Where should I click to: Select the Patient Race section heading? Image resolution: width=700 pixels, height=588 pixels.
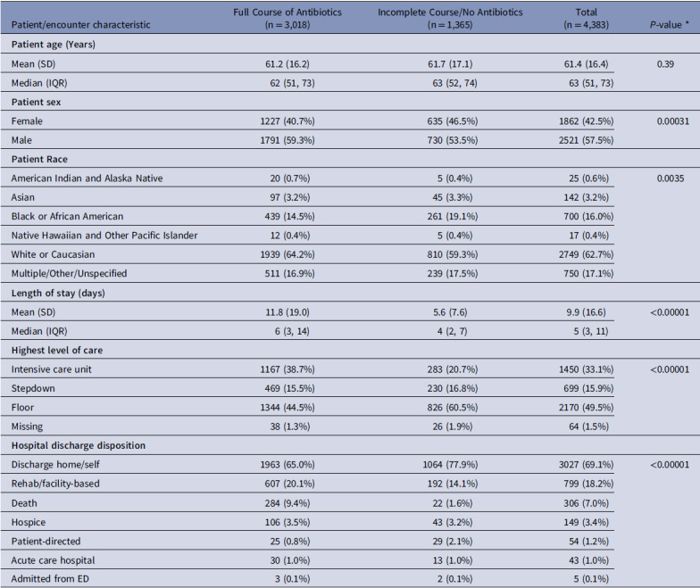coord(39,159)
